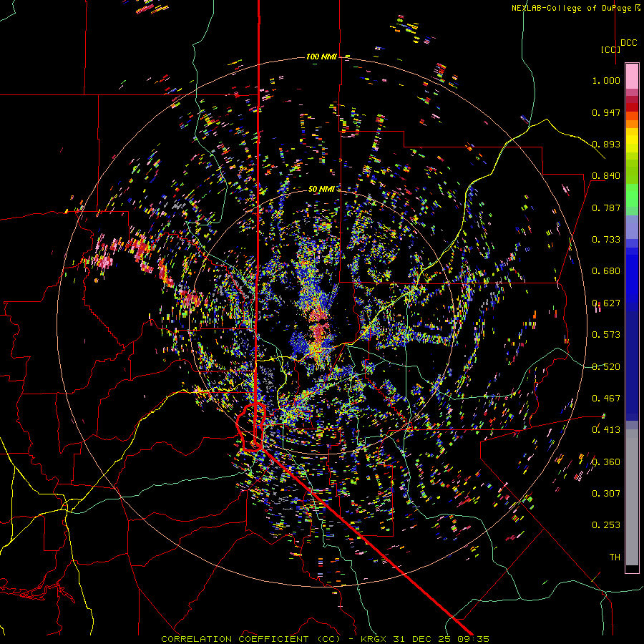
Task: Click the 100 NMI range ring label
Action: tap(321, 57)
